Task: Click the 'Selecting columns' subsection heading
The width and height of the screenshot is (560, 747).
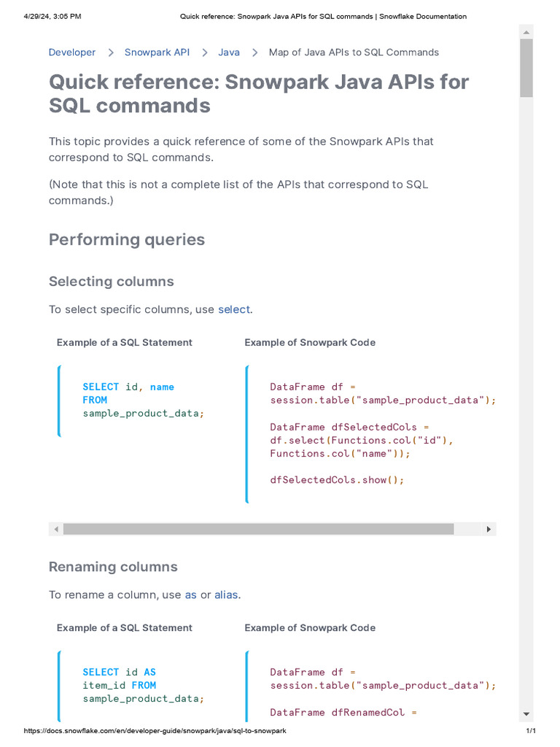Action: pyautogui.click(x=111, y=282)
